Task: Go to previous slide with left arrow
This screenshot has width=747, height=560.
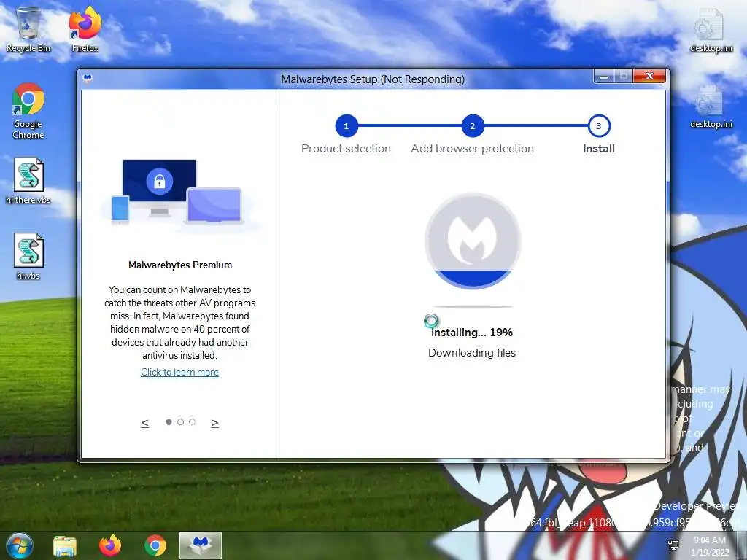Action: click(x=145, y=423)
